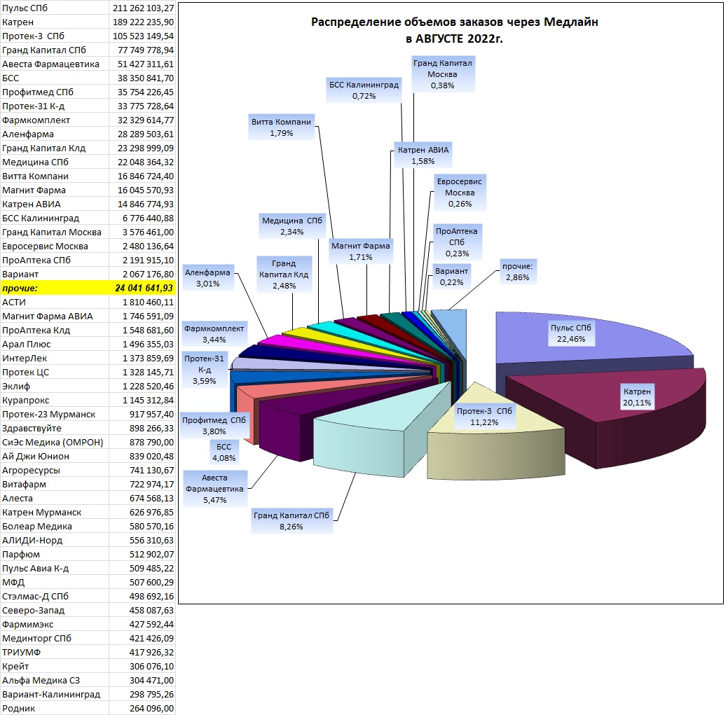
Task: Click the Курапрокс cell
Action: (x=55, y=400)
